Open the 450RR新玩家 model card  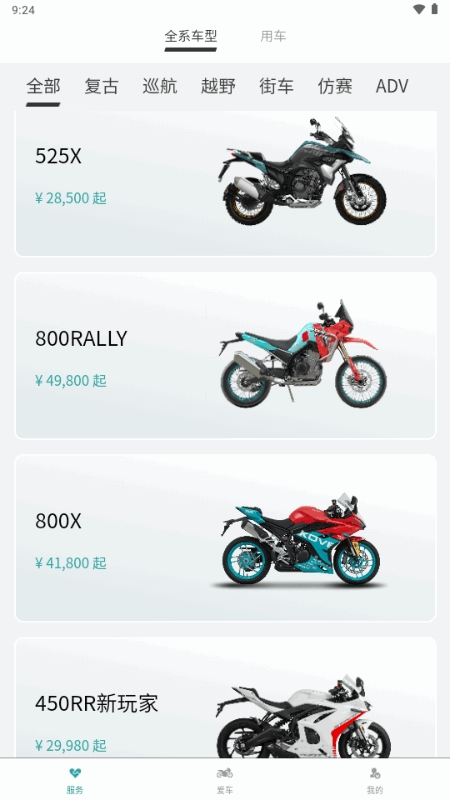coord(226,697)
